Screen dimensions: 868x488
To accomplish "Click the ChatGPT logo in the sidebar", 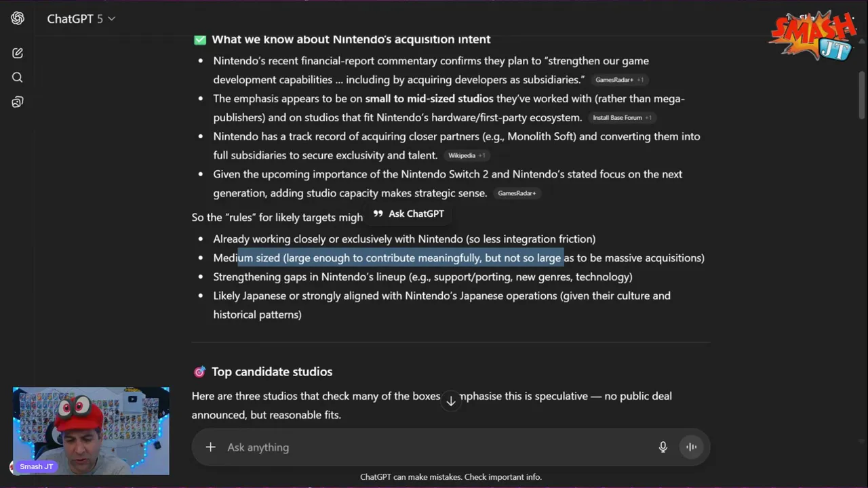I will coord(18,18).
